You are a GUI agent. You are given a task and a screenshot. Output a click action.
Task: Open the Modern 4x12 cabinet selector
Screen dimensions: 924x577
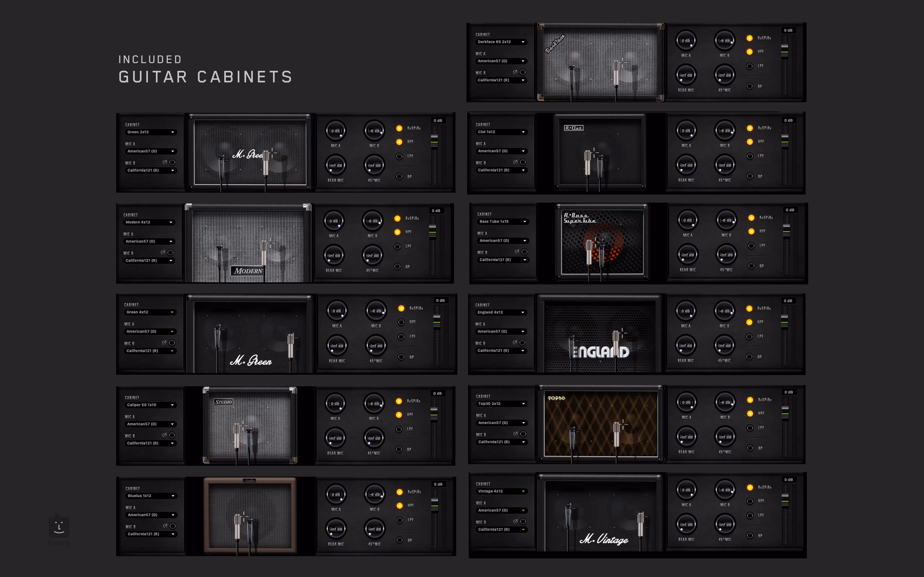tap(149, 222)
